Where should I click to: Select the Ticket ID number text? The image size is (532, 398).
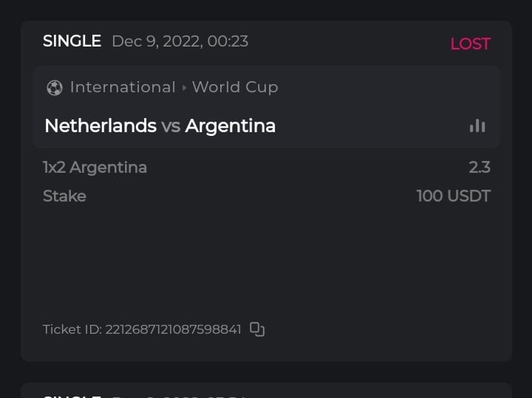point(173,329)
